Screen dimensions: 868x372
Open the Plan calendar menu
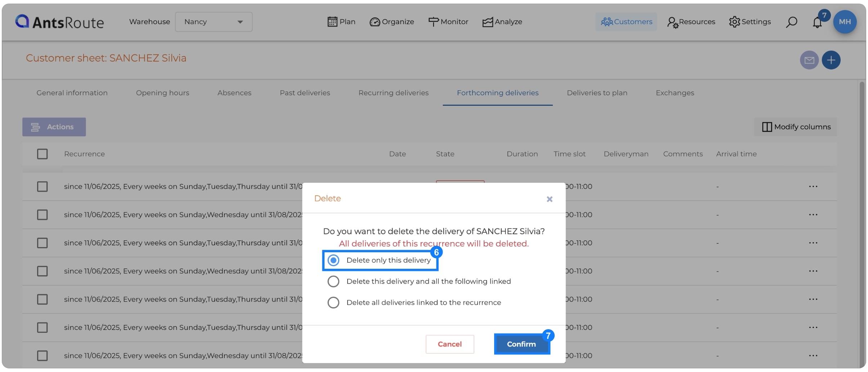(x=341, y=22)
